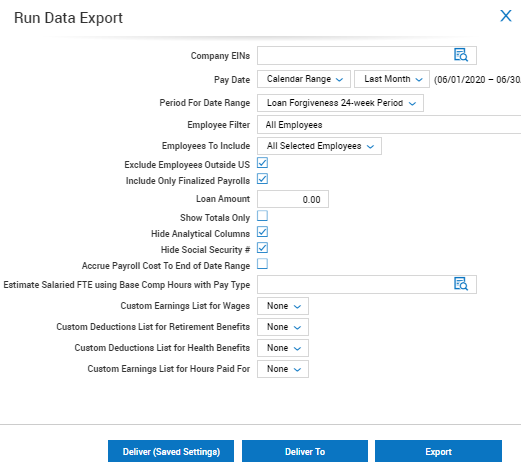Open Custom Deductions List for Health Benefits dropdown
Image resolution: width=521 pixels, height=470 pixels.
tap(283, 348)
